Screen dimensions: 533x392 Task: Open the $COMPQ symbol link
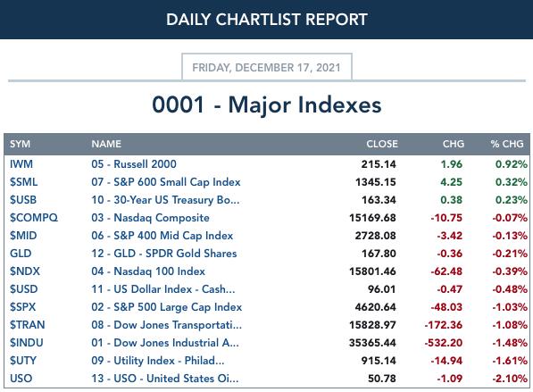click(34, 218)
